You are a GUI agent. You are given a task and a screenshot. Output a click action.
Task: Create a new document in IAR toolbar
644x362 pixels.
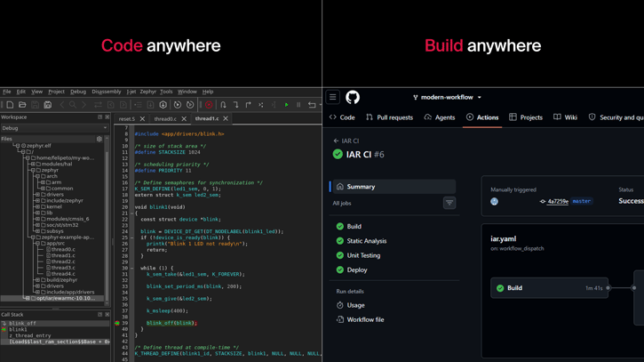point(10,105)
